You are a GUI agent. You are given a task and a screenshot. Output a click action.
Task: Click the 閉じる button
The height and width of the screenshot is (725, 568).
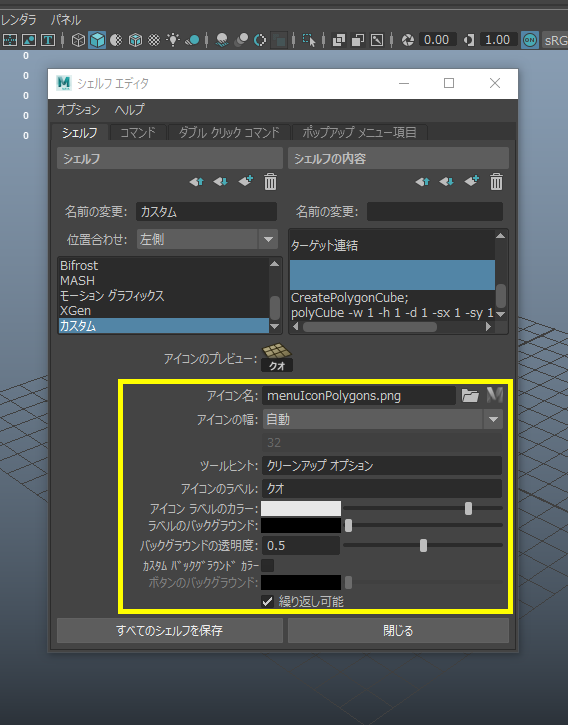(x=398, y=631)
